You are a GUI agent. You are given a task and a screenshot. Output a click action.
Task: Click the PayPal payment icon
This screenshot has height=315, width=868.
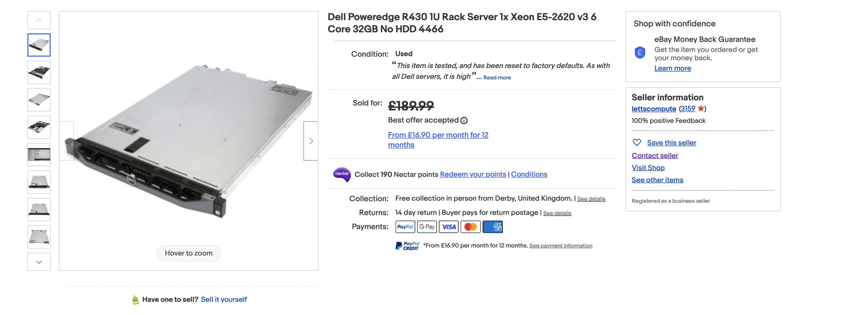(x=405, y=227)
